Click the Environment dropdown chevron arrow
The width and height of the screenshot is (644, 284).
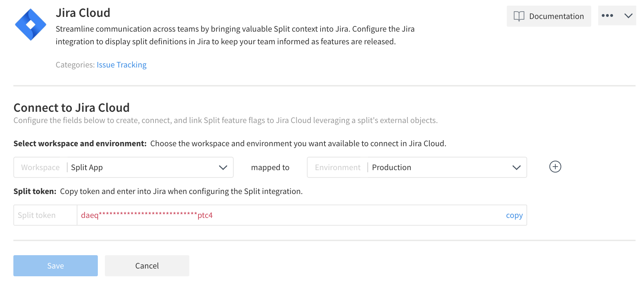coord(516,167)
